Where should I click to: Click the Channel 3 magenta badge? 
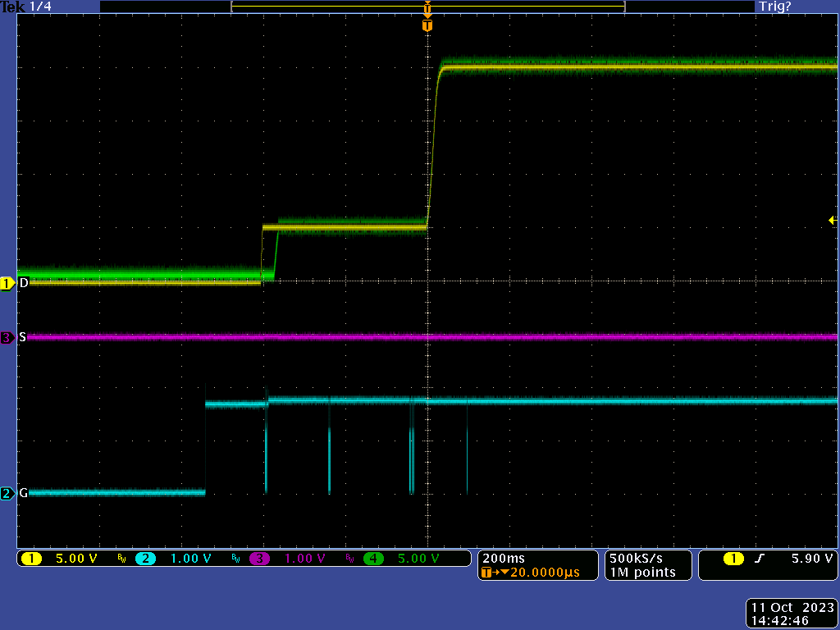pyautogui.click(x=261, y=558)
